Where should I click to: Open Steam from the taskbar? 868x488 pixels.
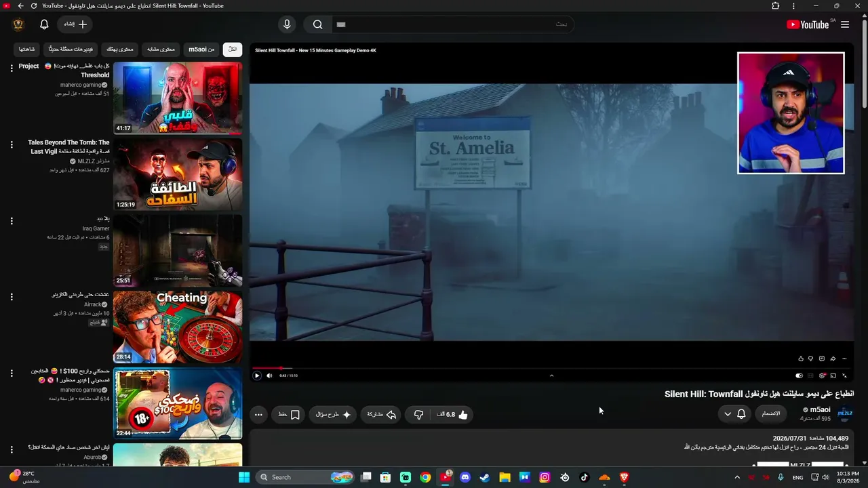click(x=485, y=477)
